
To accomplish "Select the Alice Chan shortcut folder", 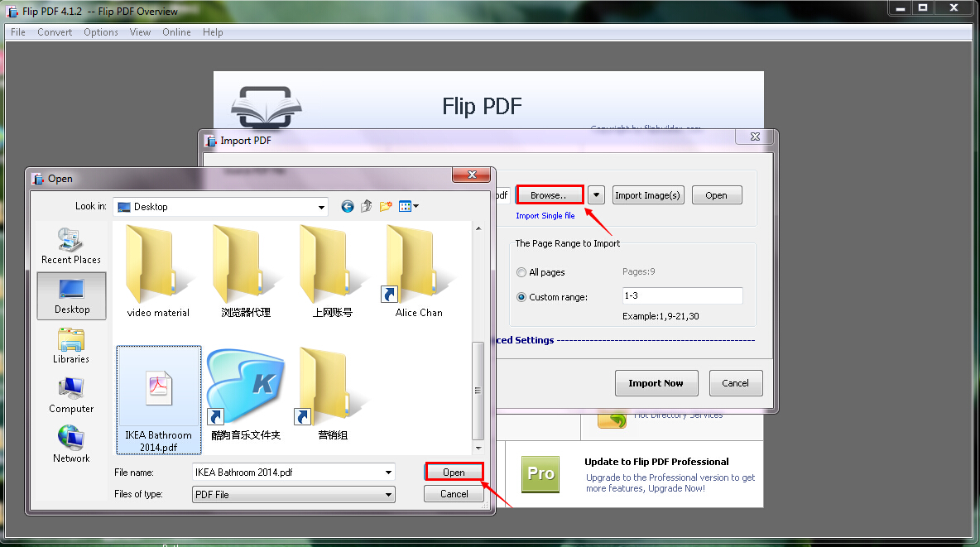I will 419,272.
